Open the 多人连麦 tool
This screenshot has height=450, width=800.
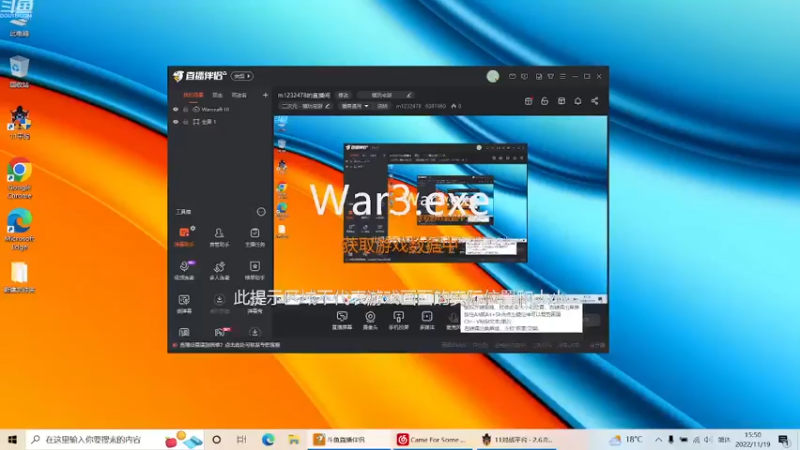(x=219, y=270)
